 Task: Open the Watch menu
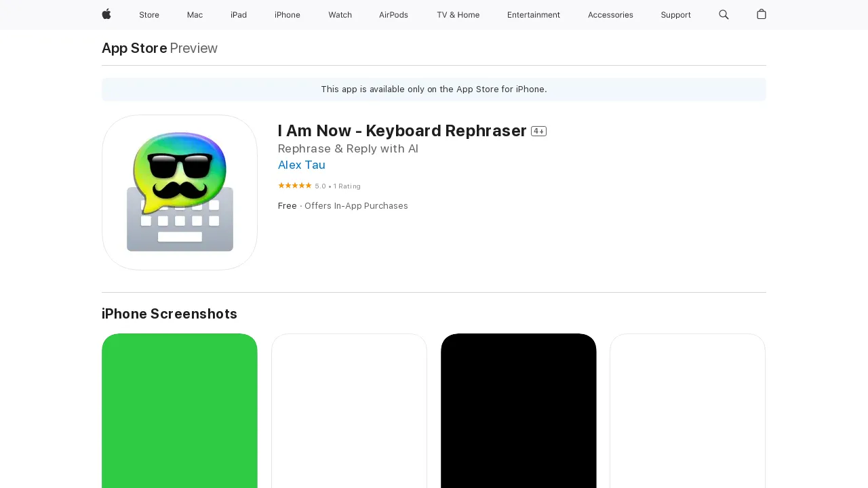point(340,15)
